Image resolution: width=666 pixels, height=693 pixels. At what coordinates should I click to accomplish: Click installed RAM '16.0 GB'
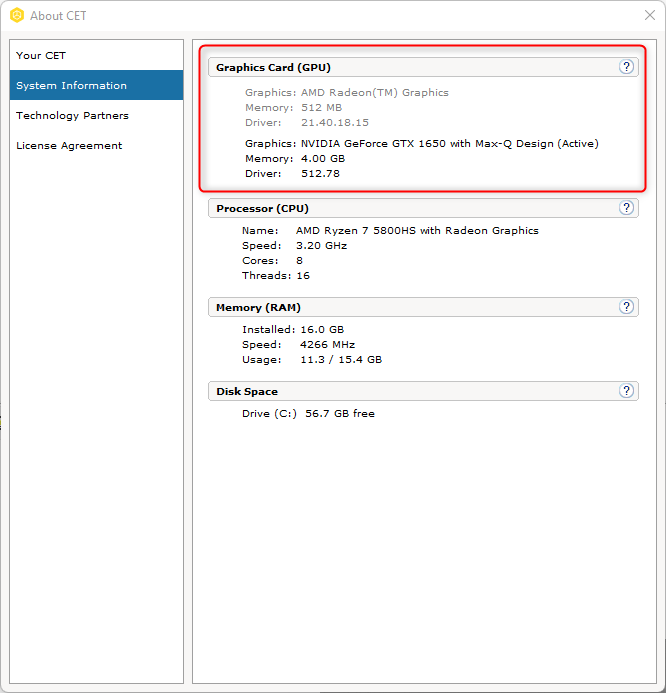tap(322, 330)
